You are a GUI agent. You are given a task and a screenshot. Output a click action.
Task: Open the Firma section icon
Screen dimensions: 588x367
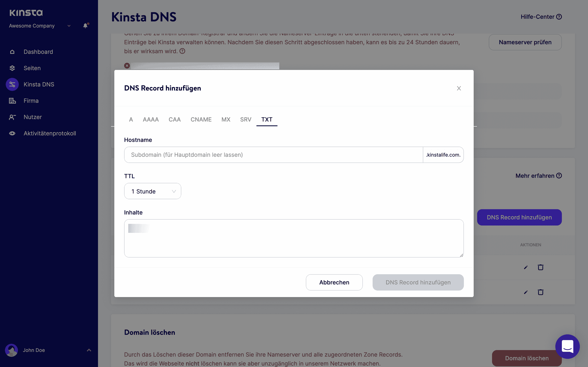coord(12,101)
